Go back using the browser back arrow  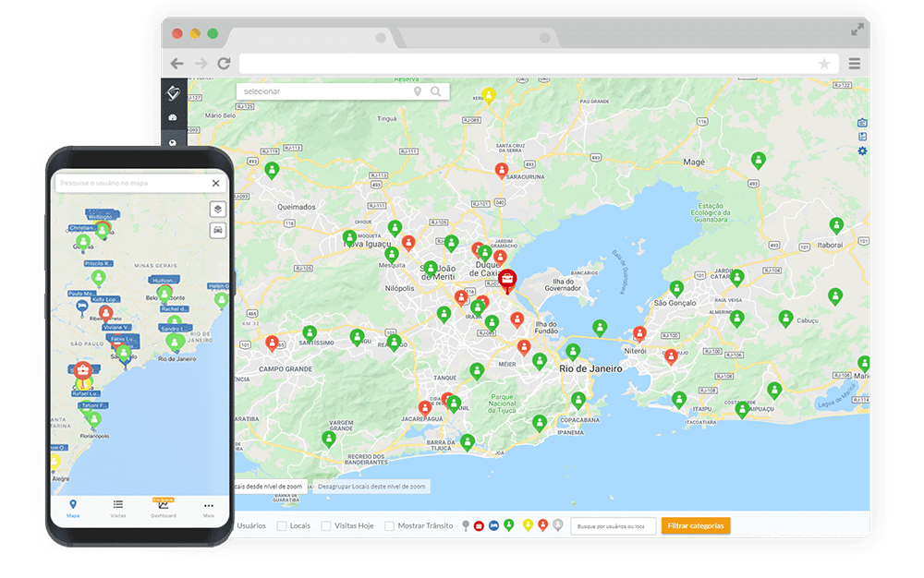(176, 64)
